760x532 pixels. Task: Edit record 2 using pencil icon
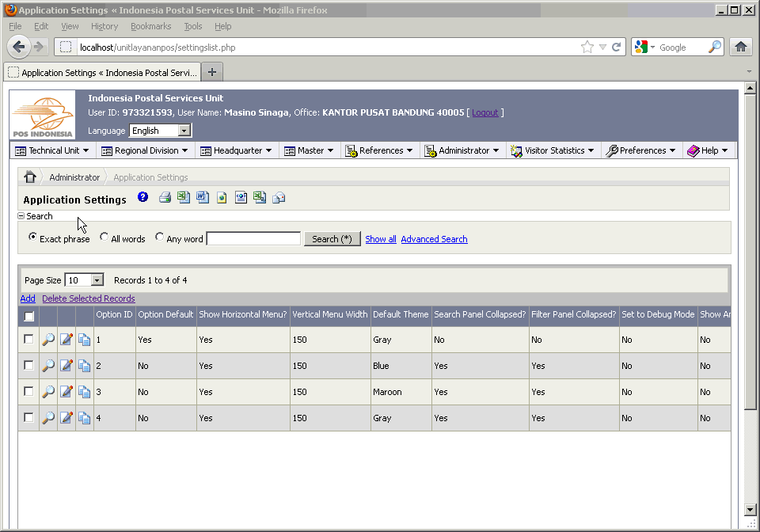[x=66, y=366]
